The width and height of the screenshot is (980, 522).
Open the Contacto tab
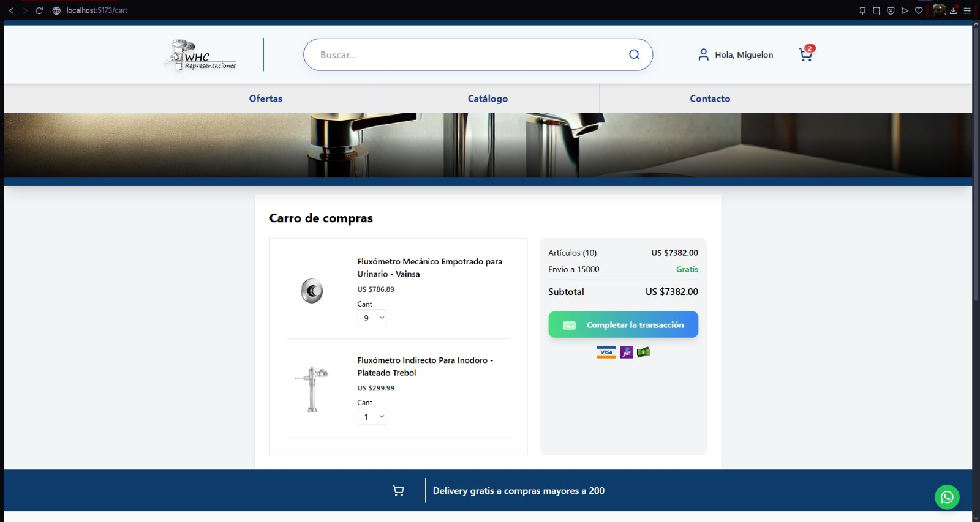tap(710, 99)
